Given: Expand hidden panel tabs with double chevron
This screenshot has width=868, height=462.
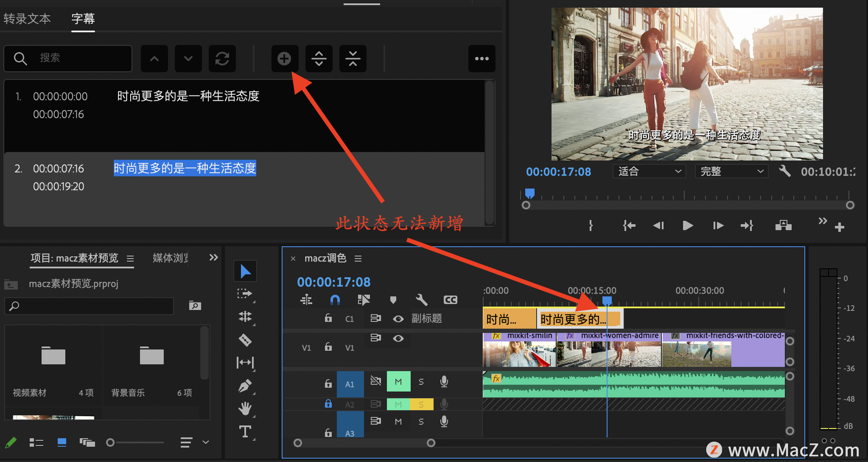Looking at the screenshot, I should (213, 257).
